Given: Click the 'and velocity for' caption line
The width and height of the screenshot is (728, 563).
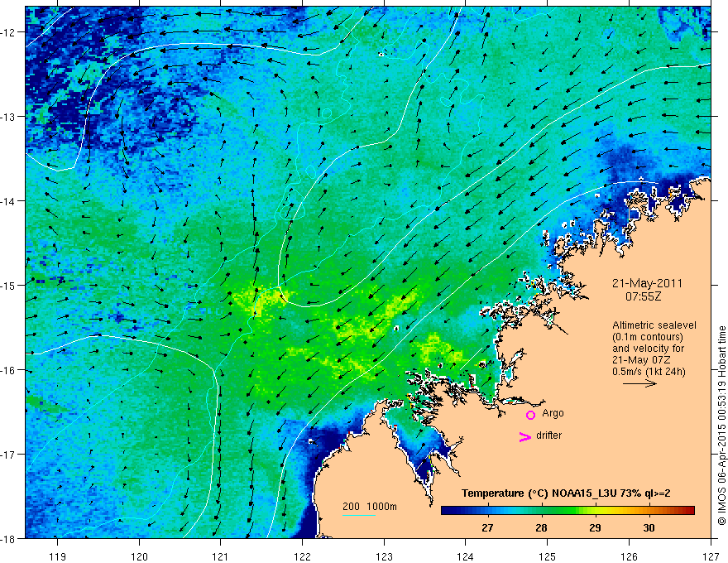Looking at the screenshot, I should pyautogui.click(x=648, y=349).
